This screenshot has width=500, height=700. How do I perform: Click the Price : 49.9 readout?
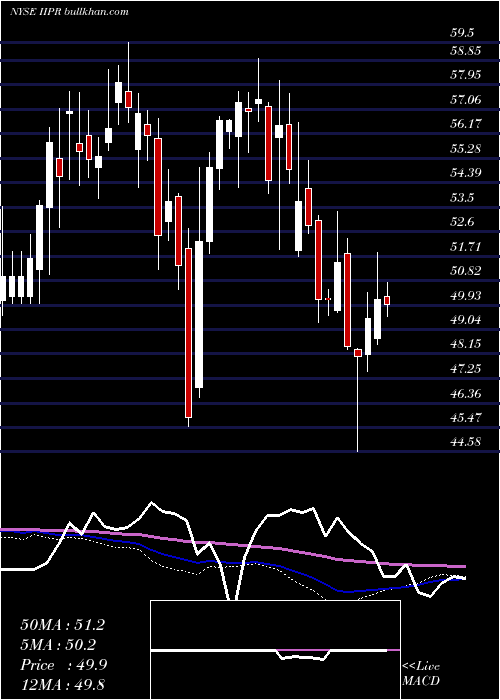[63, 665]
